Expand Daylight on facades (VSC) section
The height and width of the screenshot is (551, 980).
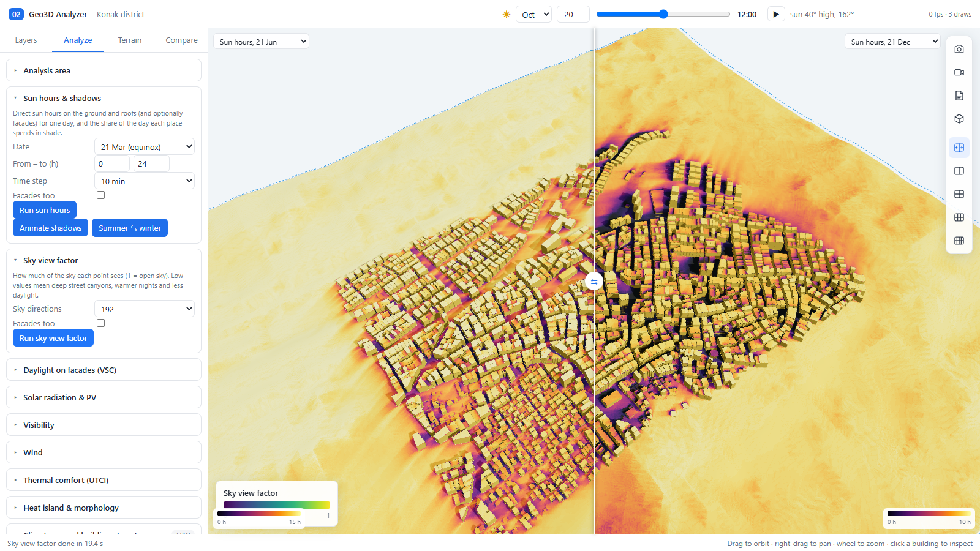pos(104,370)
